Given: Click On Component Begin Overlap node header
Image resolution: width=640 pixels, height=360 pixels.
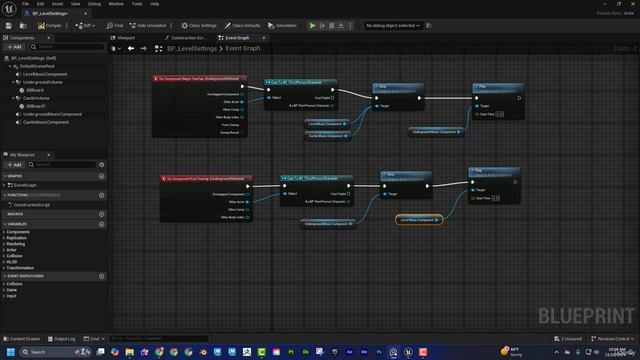Looking at the screenshot, I should [200, 78].
